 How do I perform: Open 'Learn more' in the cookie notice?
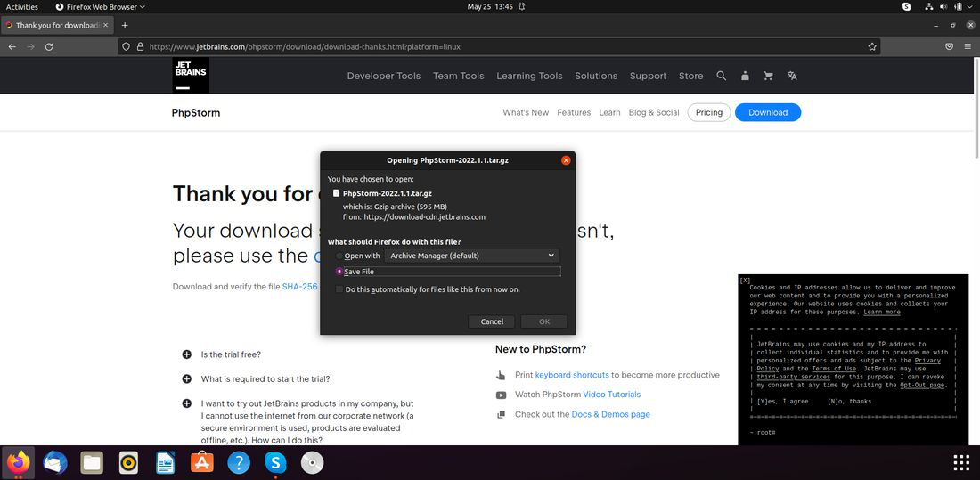(882, 312)
